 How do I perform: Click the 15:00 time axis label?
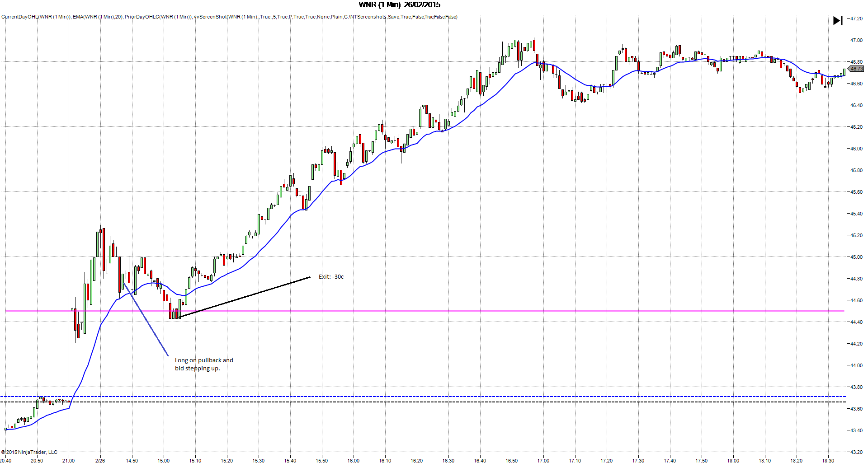[164, 461]
